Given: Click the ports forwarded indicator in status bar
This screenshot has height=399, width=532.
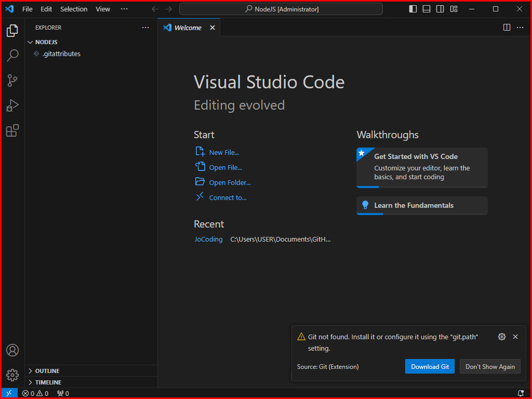Looking at the screenshot, I should [x=63, y=393].
